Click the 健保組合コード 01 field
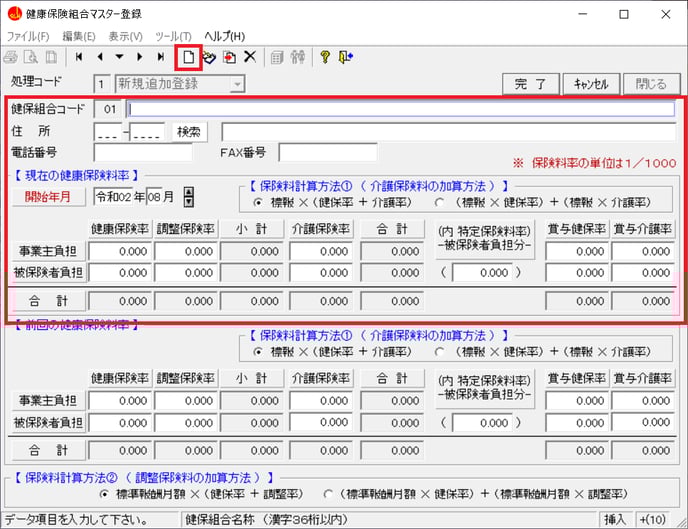This screenshot has height=529, width=688. 110,109
